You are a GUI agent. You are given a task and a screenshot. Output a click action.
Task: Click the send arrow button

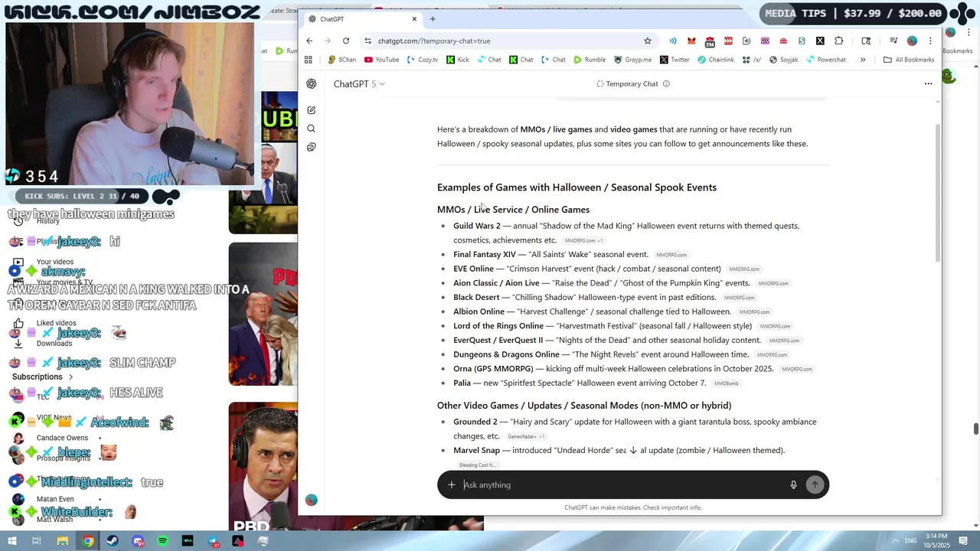point(815,484)
